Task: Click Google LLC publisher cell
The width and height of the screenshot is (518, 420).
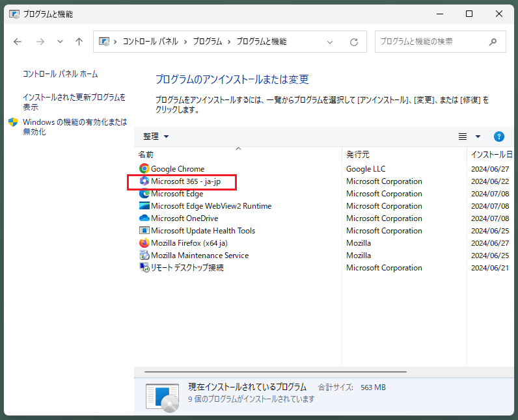Action: (366, 169)
